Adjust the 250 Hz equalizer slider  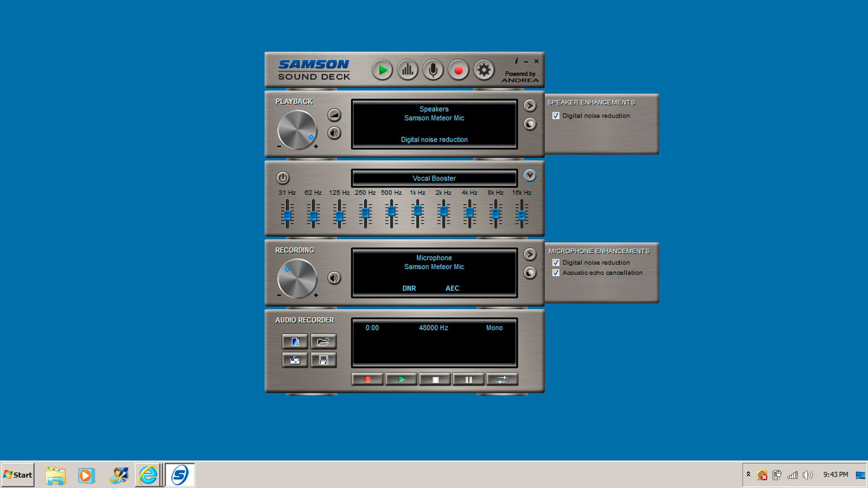tap(365, 214)
